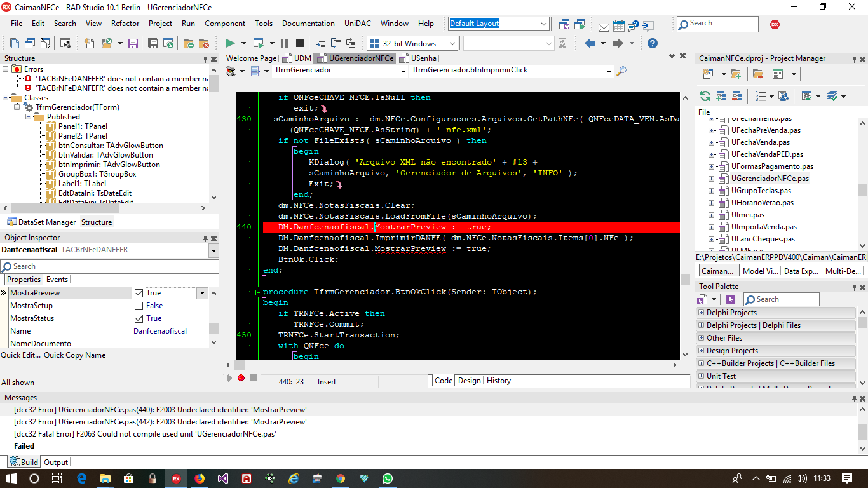Switch to the Events tab in Object Inspector
Viewport: 868px width, 488px height.
(57, 280)
